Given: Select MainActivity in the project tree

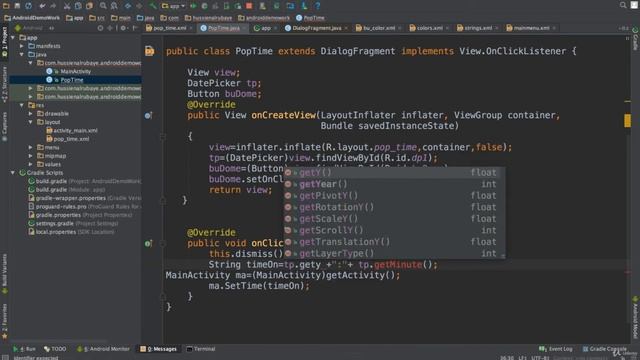Looking at the screenshot, I should tap(76, 71).
